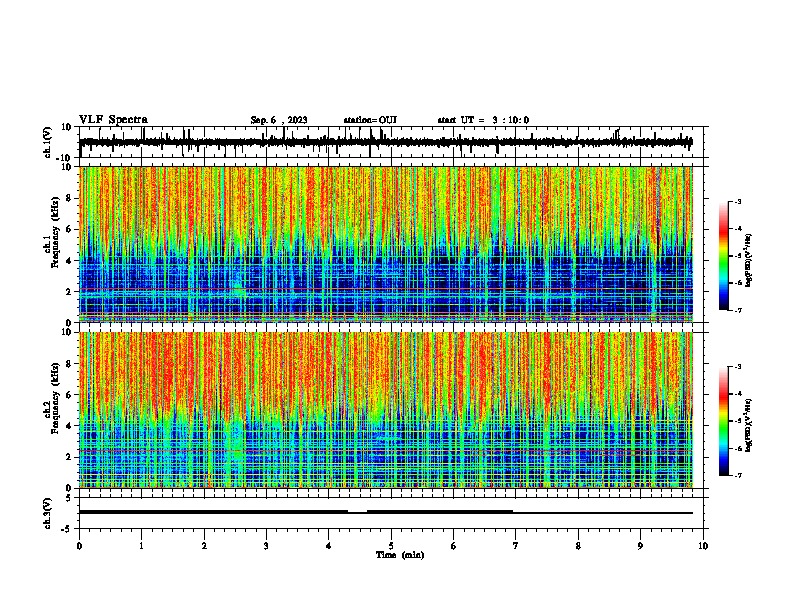The width and height of the screenshot is (792, 612).
Task: Click the "6" kHz tick on the ch.2 frequency axis
Action: [69, 395]
